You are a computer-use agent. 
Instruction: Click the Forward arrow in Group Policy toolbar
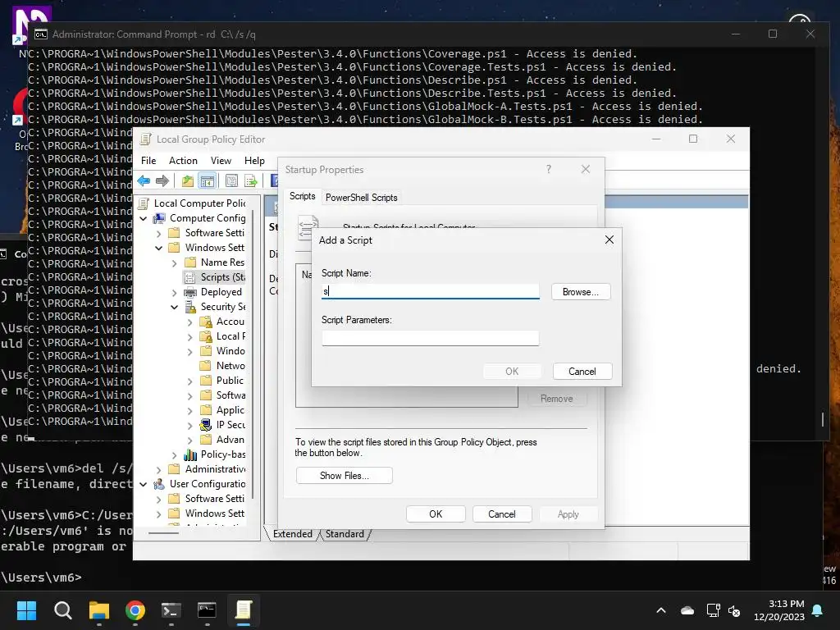tap(162, 181)
